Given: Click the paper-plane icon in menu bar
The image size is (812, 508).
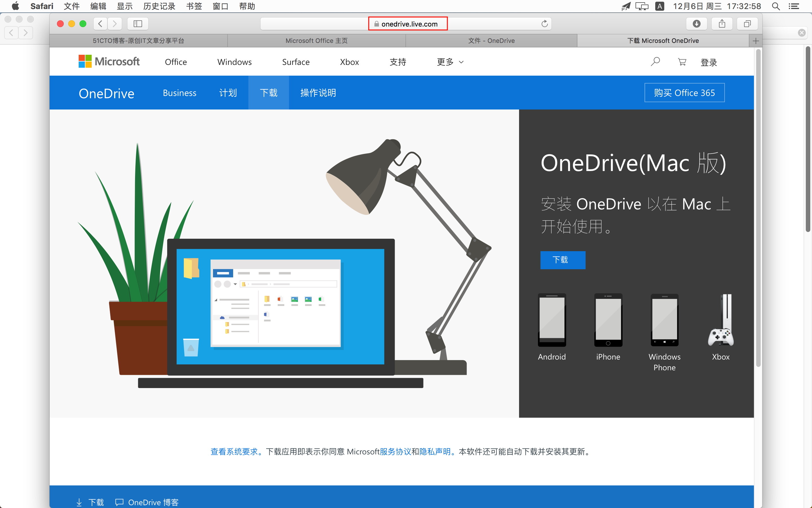Looking at the screenshot, I should tap(626, 6).
